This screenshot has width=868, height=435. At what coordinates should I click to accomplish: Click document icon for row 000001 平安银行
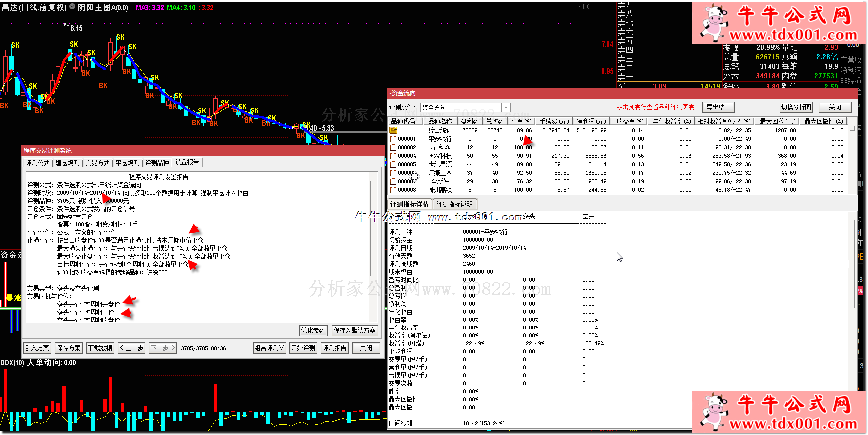[x=393, y=139]
